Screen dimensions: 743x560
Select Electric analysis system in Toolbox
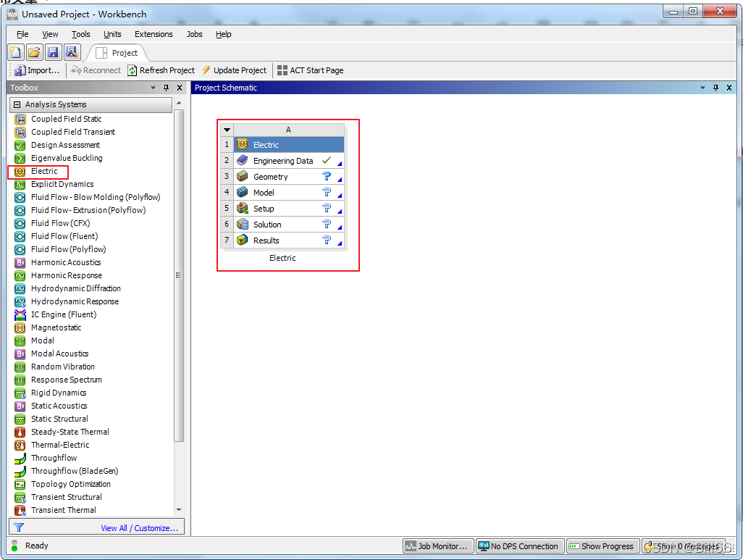[x=44, y=171]
